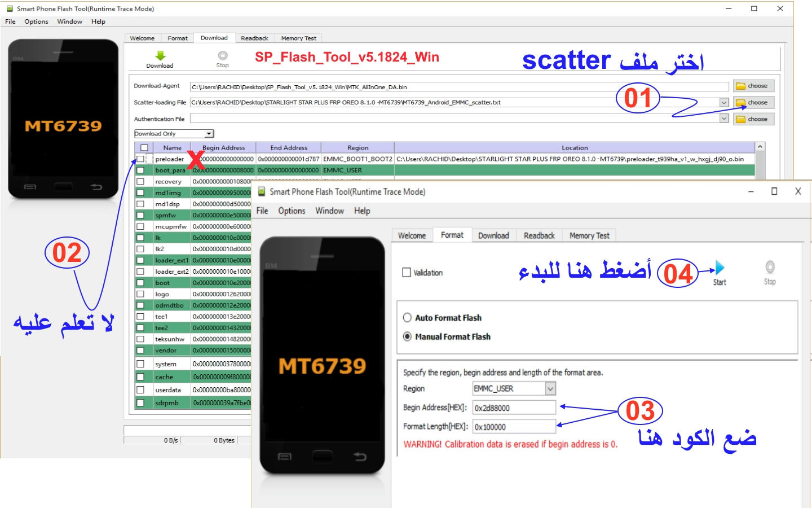Click the Stop icon in the front Format window
The image size is (812, 508).
(x=770, y=267)
